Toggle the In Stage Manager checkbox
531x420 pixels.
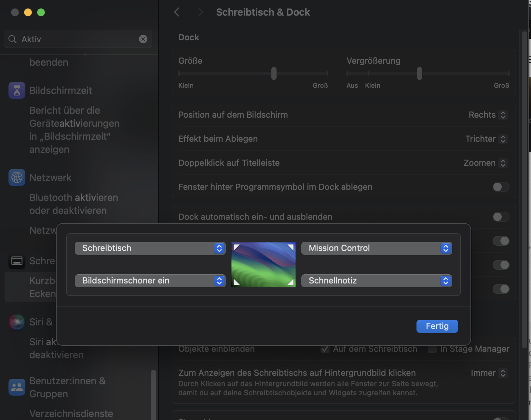point(432,349)
